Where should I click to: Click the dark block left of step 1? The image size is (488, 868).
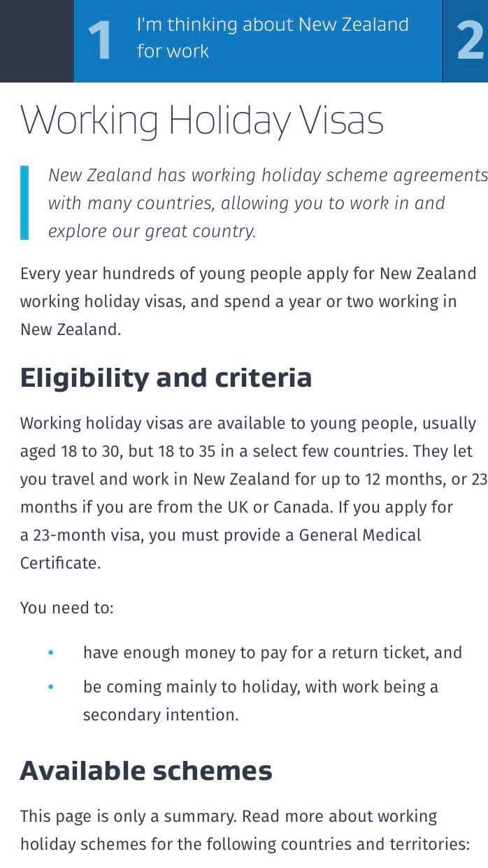tap(36, 41)
